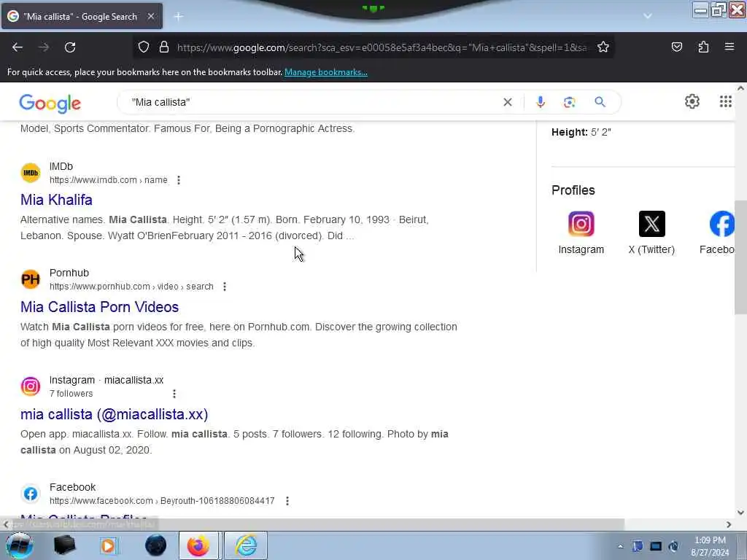Image resolution: width=747 pixels, height=560 pixels.
Task: Open site security padlock info
Action: click(164, 47)
